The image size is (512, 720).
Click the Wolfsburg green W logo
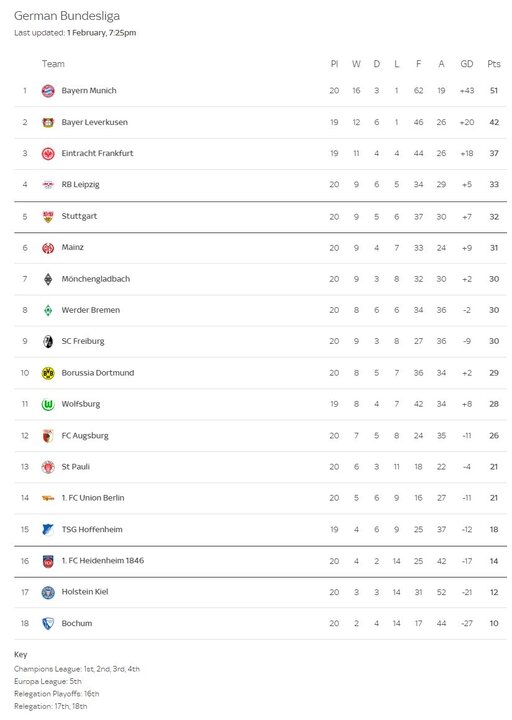tap(48, 404)
